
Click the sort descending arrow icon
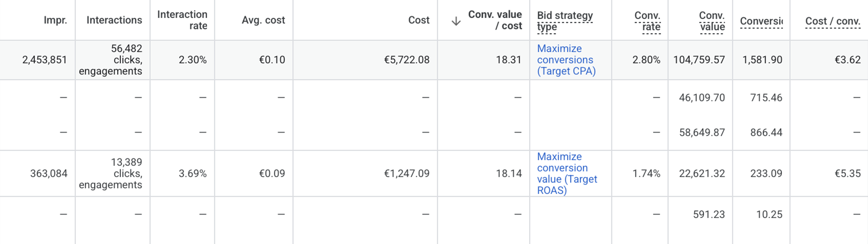(x=456, y=21)
